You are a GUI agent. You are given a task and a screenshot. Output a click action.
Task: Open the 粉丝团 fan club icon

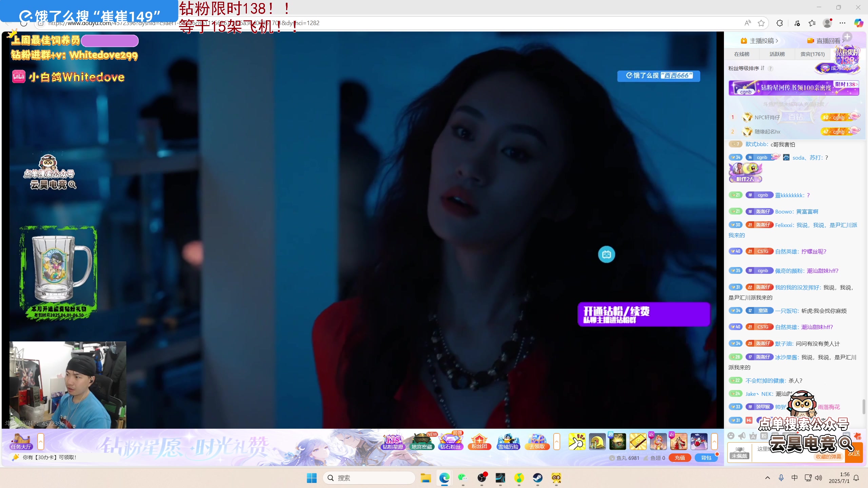[479, 442]
